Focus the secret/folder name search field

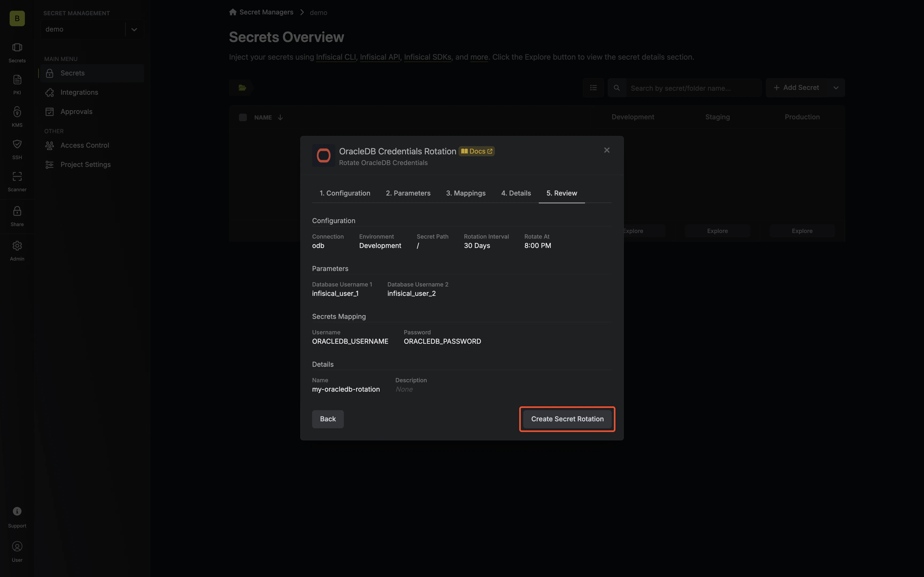pyautogui.click(x=694, y=88)
